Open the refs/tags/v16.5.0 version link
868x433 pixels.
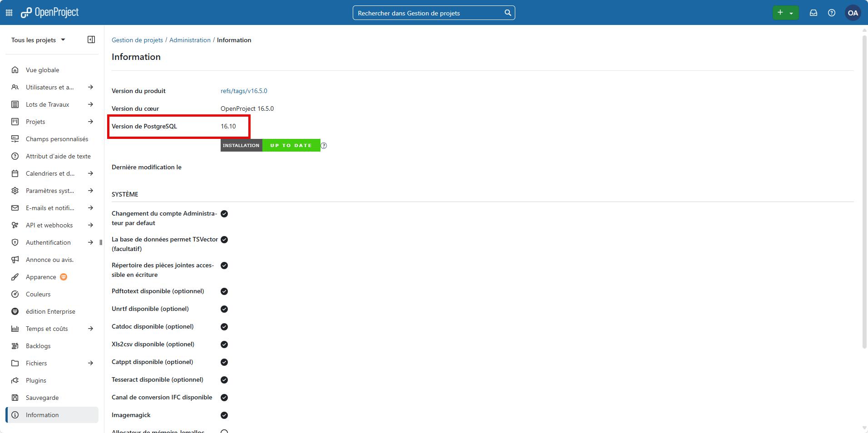[x=244, y=91]
